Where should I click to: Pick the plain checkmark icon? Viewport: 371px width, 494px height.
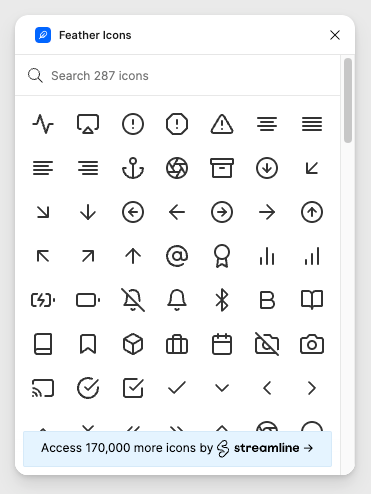(177, 388)
